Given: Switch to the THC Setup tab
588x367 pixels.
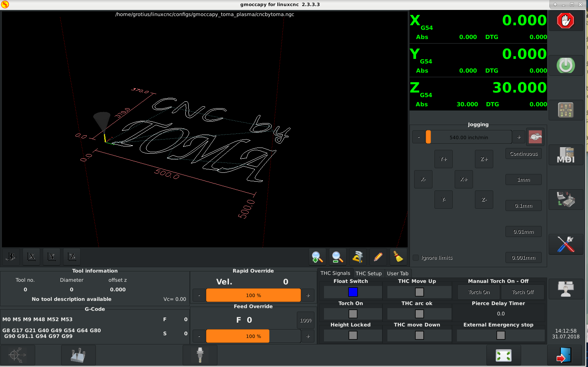Looking at the screenshot, I should pos(369,273).
